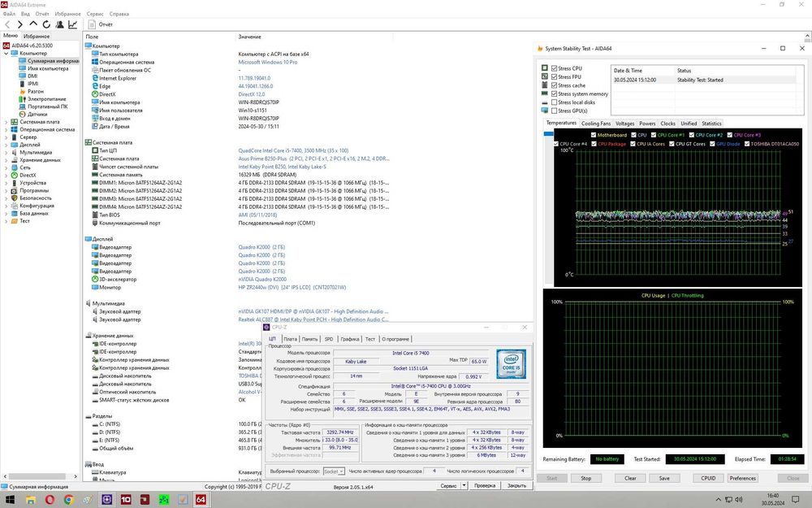The width and height of the screenshot is (812, 508).
Task: Click the Save button in stability test
Action: pyautogui.click(x=664, y=478)
